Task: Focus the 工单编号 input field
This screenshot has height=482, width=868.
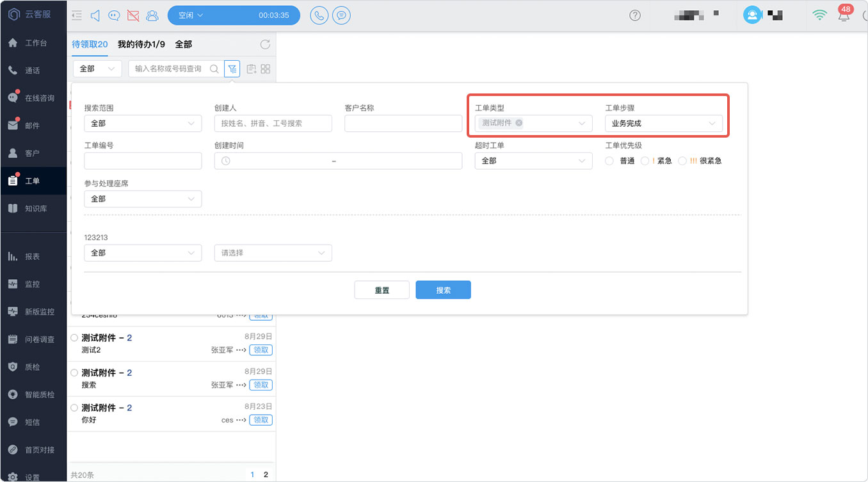Action: 143,161
